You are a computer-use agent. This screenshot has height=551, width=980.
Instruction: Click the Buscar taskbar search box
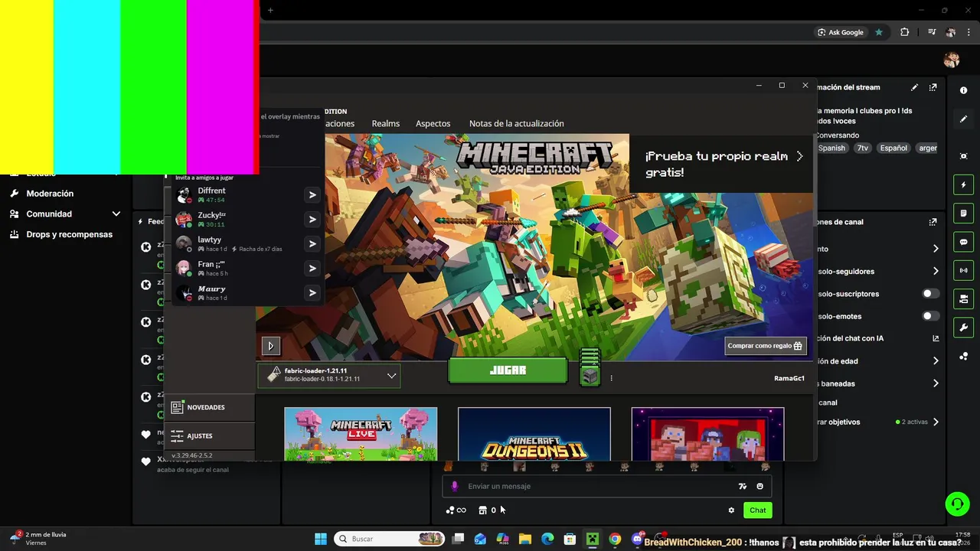[388, 539]
